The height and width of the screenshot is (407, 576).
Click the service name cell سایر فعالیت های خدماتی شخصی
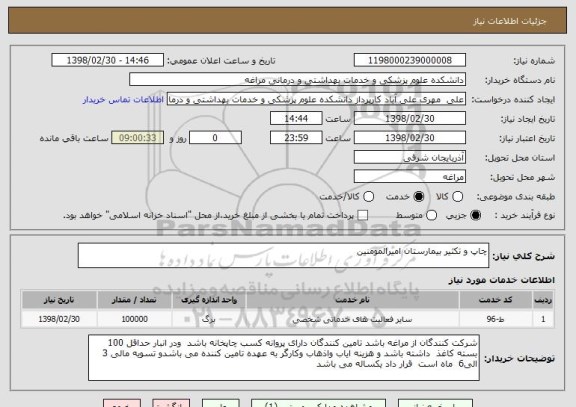352,319
